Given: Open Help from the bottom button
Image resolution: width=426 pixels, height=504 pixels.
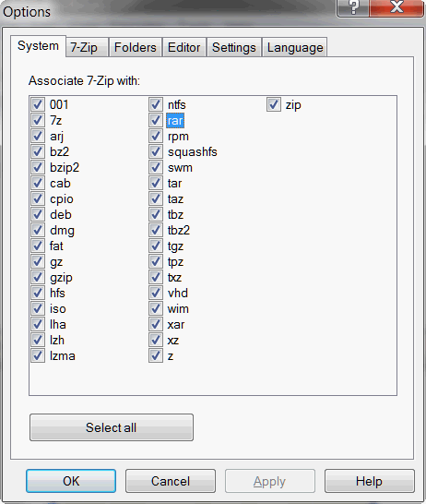Looking at the screenshot, I should tap(369, 481).
